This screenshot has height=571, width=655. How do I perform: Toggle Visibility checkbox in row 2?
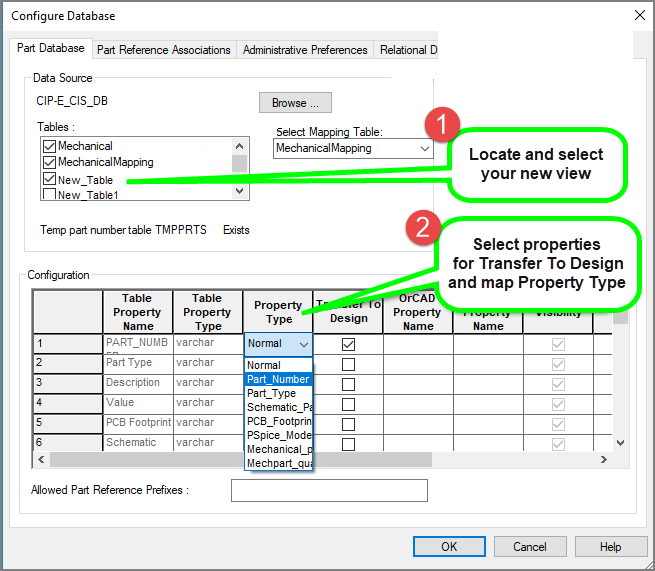pyautogui.click(x=558, y=364)
